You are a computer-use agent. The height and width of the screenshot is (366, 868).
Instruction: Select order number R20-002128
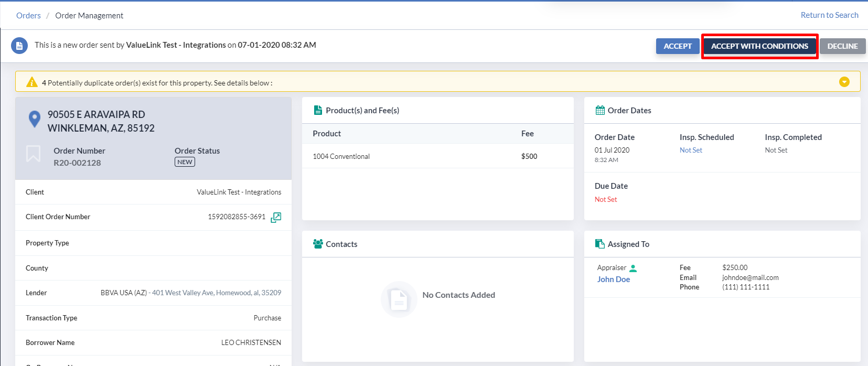pyautogui.click(x=77, y=163)
